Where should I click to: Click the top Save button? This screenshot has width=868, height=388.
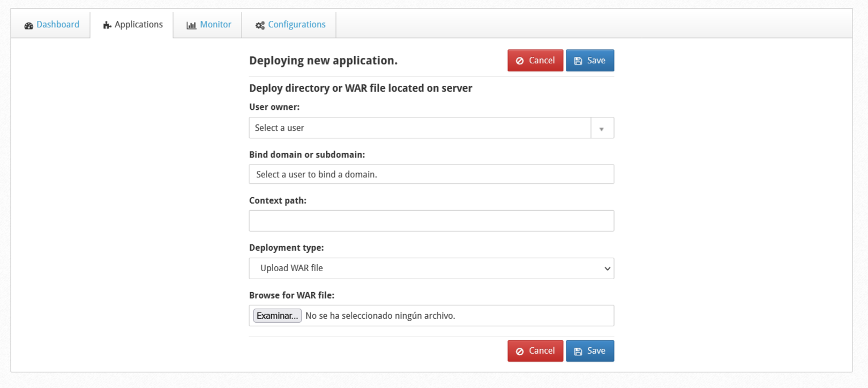(x=590, y=61)
